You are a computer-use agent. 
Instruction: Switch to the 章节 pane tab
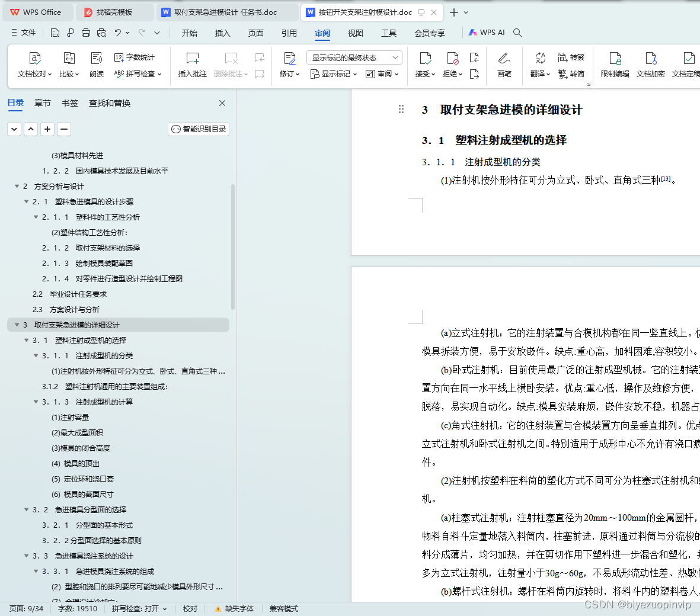pos(43,103)
